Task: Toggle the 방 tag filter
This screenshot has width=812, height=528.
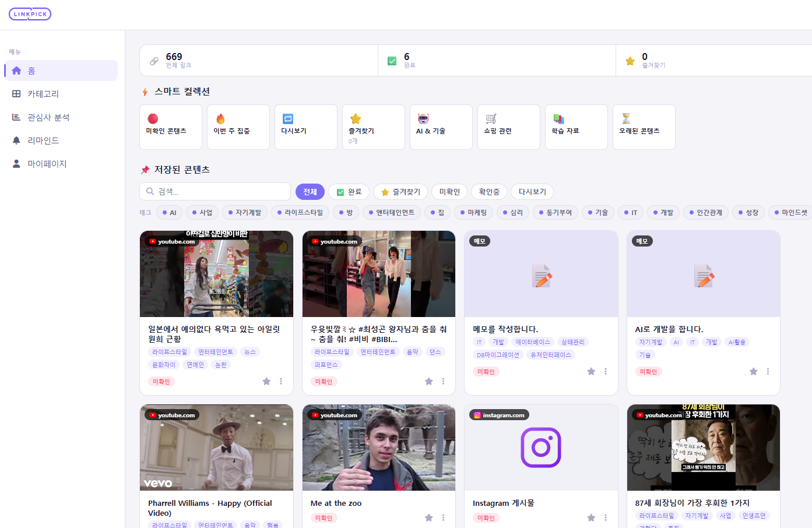Action: tap(346, 213)
